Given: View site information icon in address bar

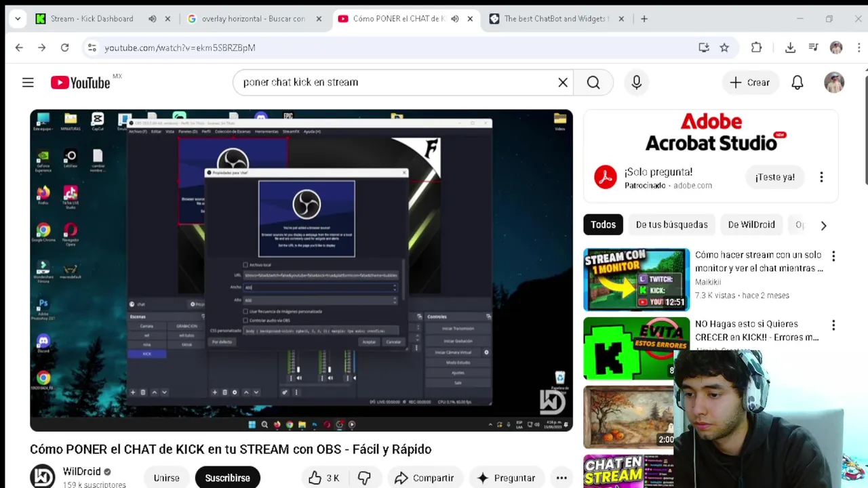Looking at the screenshot, I should tap(92, 47).
